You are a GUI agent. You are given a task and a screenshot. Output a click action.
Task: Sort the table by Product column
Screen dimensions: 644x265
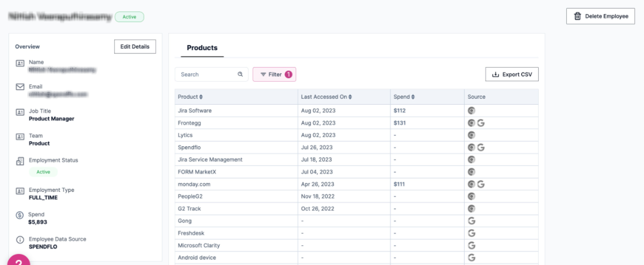pos(201,97)
